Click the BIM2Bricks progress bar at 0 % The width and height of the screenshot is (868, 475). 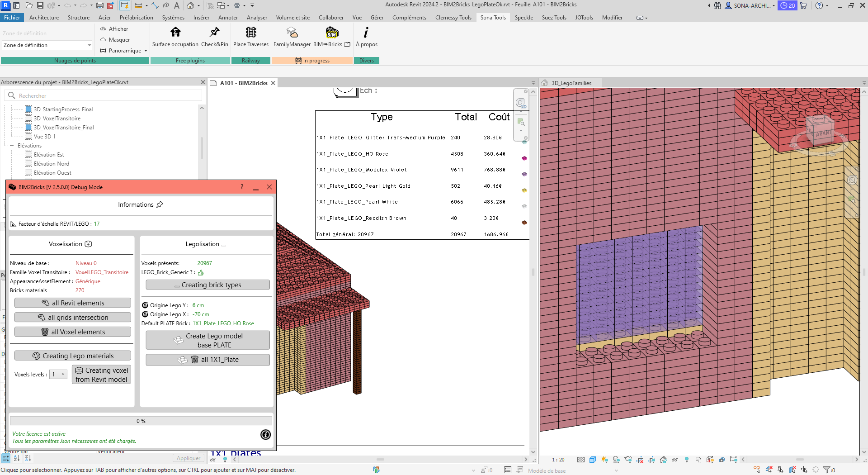tap(141, 421)
